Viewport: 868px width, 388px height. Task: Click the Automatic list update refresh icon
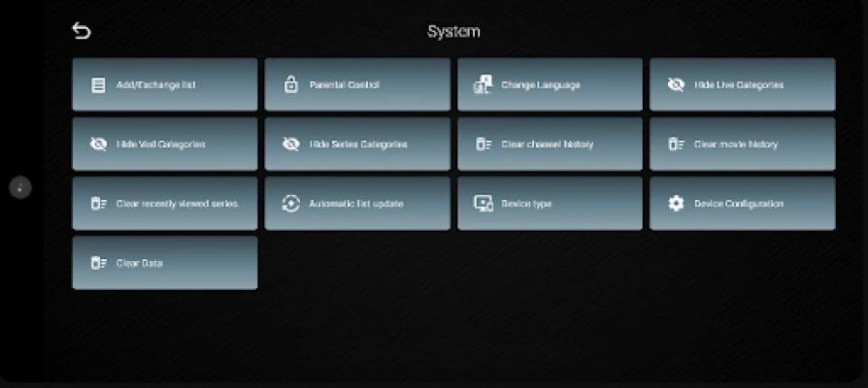point(290,204)
